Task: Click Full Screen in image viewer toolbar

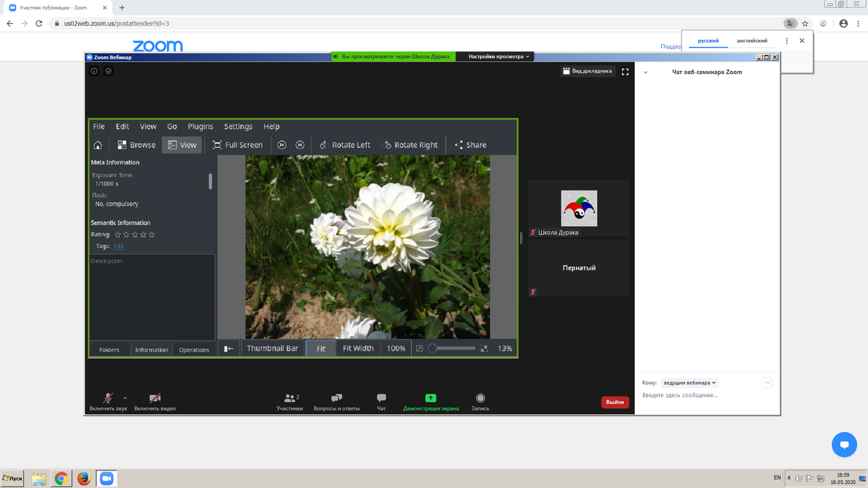Action: point(237,145)
